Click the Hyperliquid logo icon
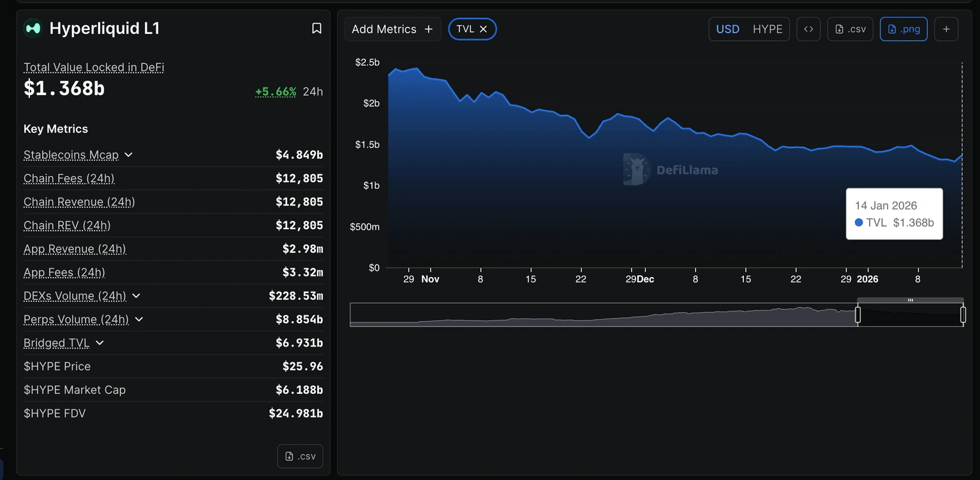This screenshot has width=980, height=480. 33,29
